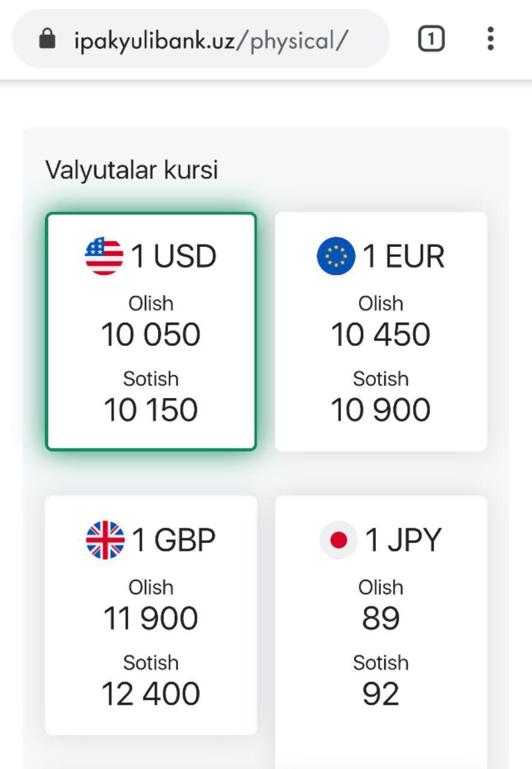Select the 1 GBP currency card
This screenshot has width=532, height=769.
pos(151,615)
